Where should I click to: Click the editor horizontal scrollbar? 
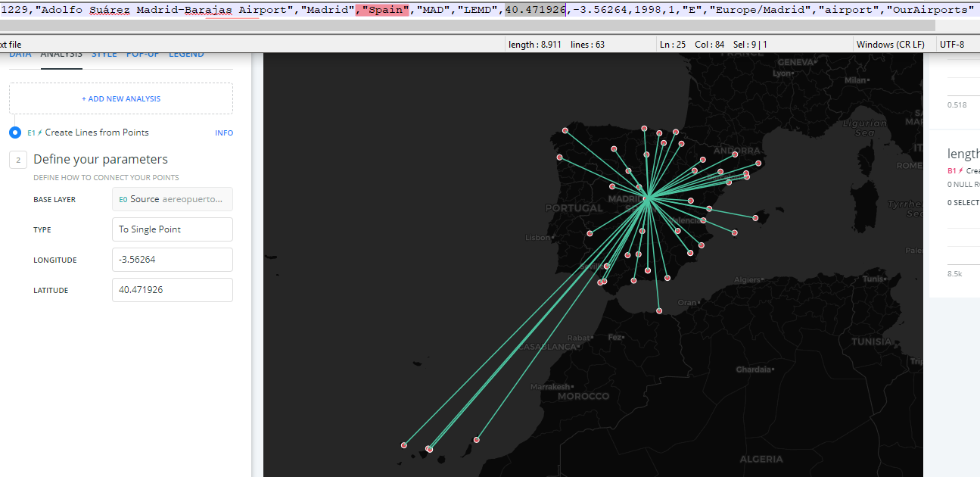(468, 26)
